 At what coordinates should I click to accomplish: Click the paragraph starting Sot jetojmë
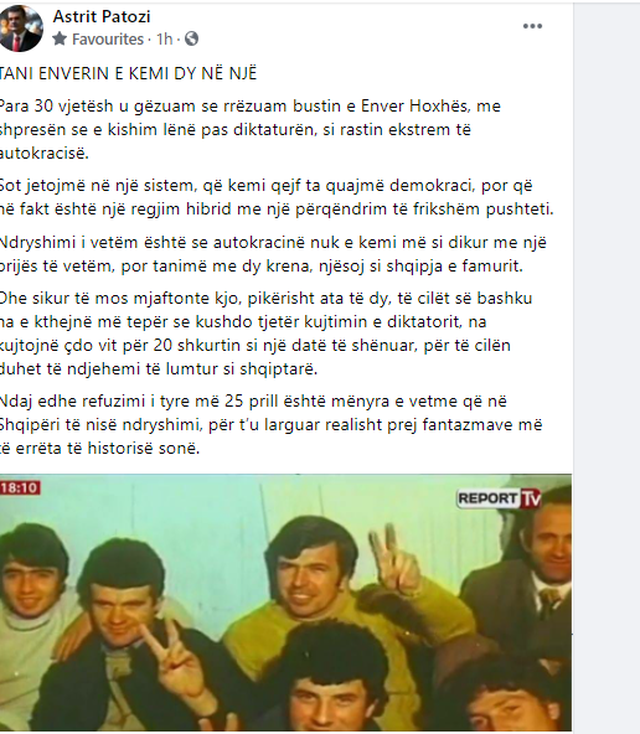coord(277,197)
